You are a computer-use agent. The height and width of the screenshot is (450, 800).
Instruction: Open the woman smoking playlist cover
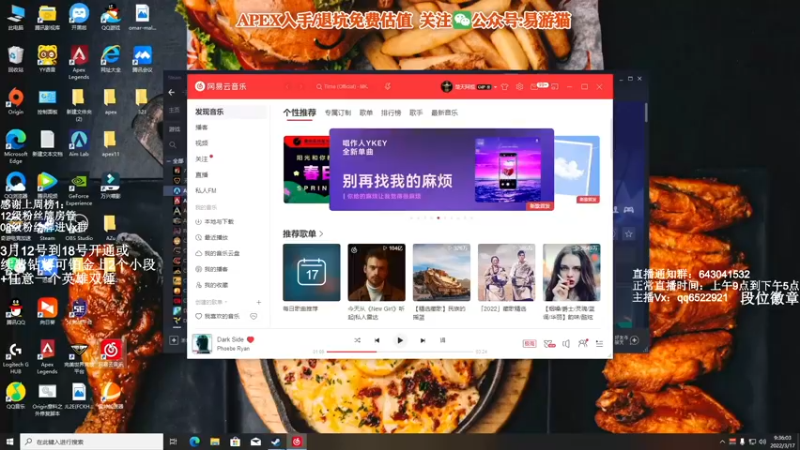tap(571, 272)
